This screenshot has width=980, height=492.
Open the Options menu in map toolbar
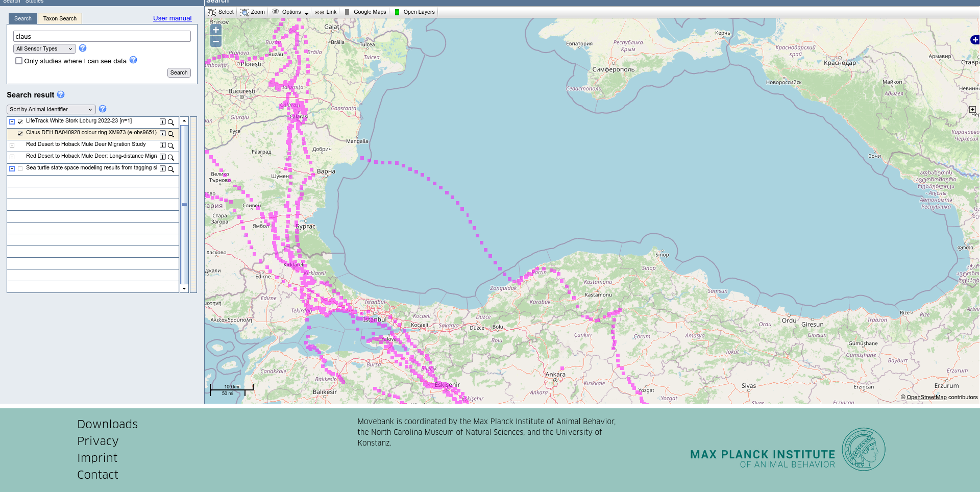291,12
